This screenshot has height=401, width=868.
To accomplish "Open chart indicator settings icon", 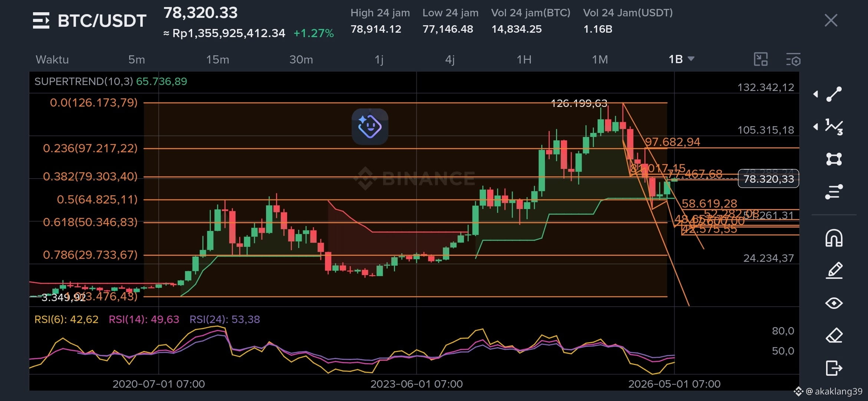I will point(793,60).
